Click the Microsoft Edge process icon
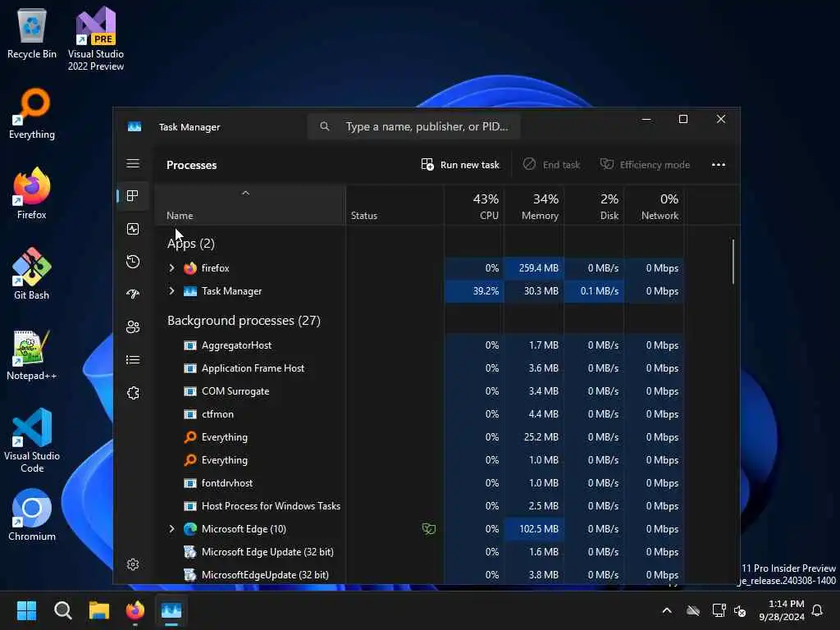 190,529
